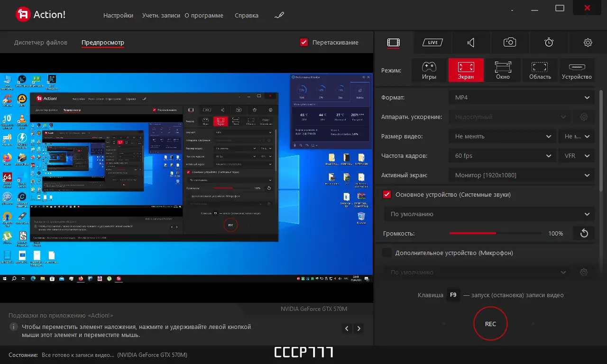Select the Экран recording mode
Image resolution: width=607 pixels, height=364 pixels.
466,70
